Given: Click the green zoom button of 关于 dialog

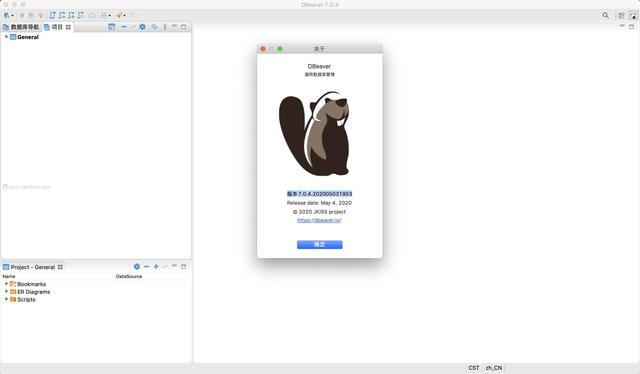Looking at the screenshot, I should pos(280,49).
